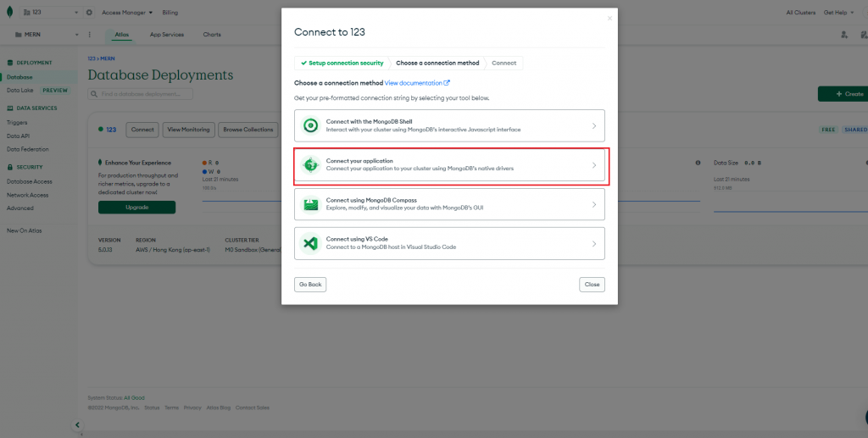This screenshot has height=438, width=868.
Task: Click the Close button in dialog
Action: click(592, 285)
